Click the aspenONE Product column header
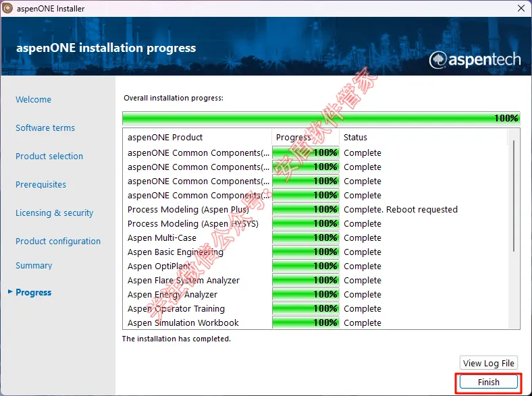This screenshot has width=532, height=396. pos(197,138)
